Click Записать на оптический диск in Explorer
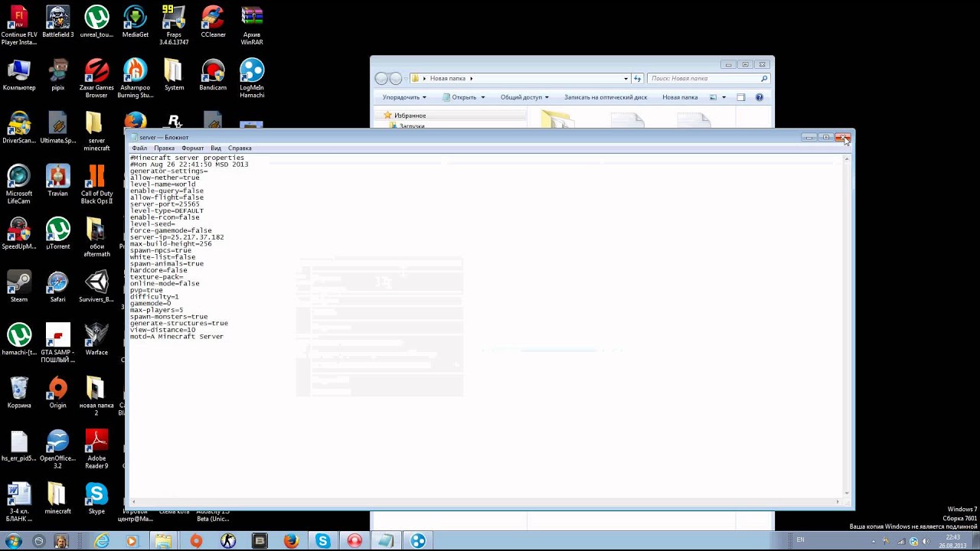 coord(606,97)
